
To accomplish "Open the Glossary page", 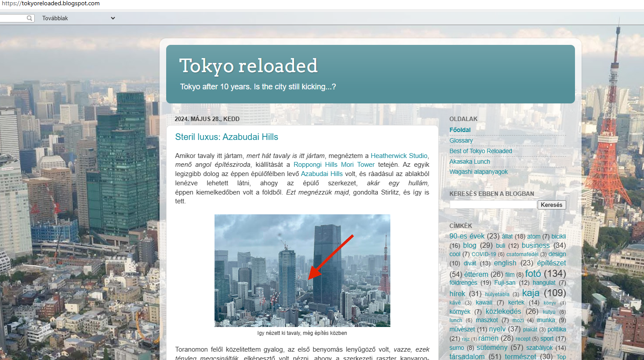I will tap(461, 140).
